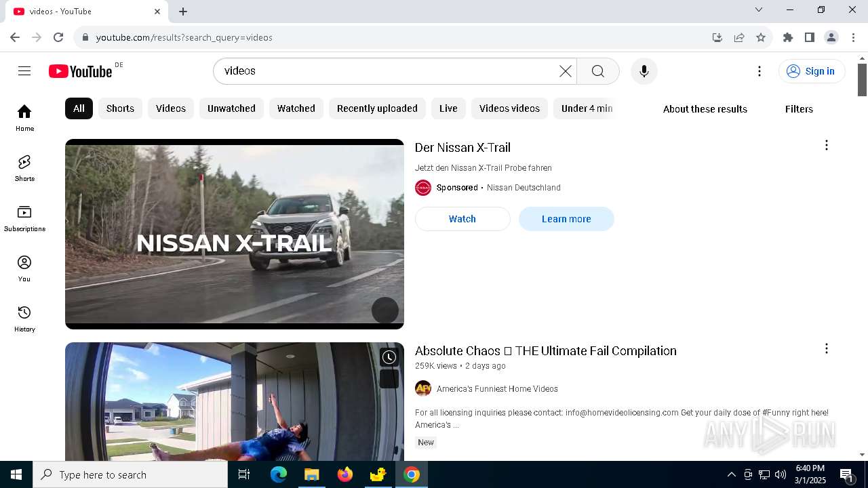Select the Under 4 min chip

pos(587,108)
